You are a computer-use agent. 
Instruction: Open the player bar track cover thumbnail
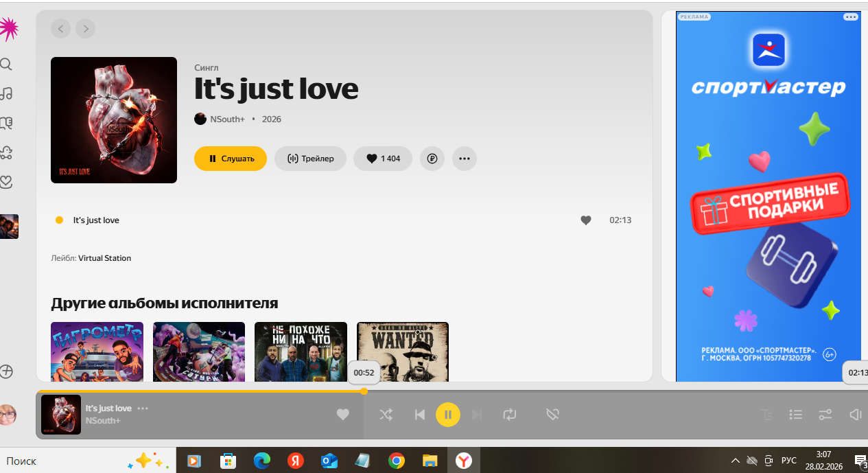61,415
